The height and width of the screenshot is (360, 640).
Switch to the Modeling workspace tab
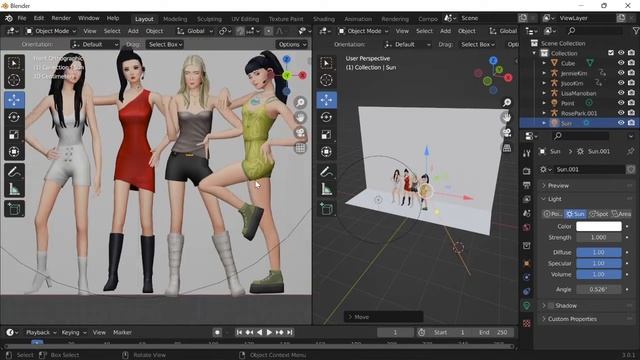[175, 19]
